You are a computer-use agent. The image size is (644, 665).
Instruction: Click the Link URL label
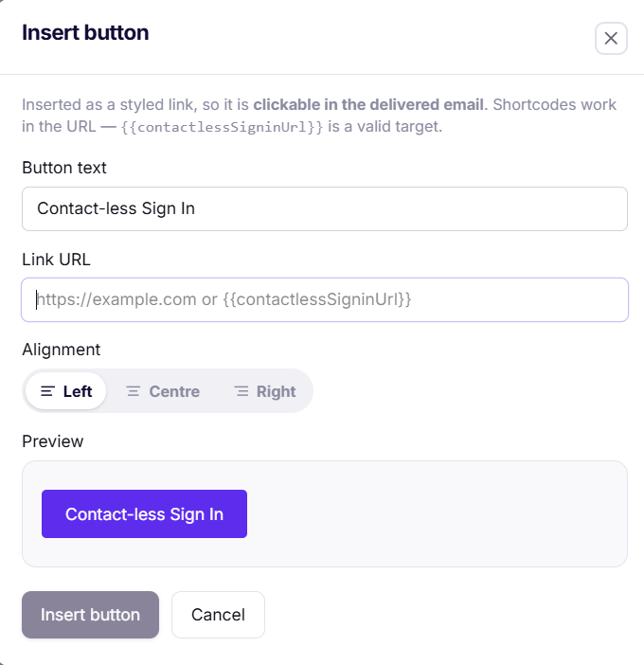56,260
